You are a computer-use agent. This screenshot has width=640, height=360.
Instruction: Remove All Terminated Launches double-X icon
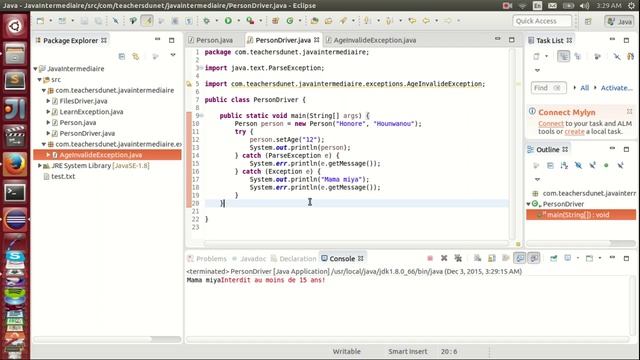pos(458,258)
